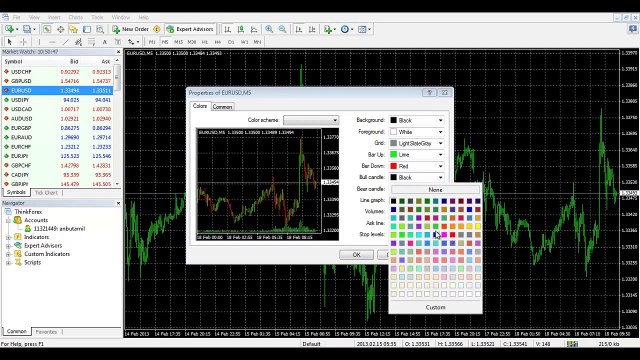Choose None in the color palette
Image resolution: width=640 pixels, height=360 pixels.
click(x=436, y=190)
